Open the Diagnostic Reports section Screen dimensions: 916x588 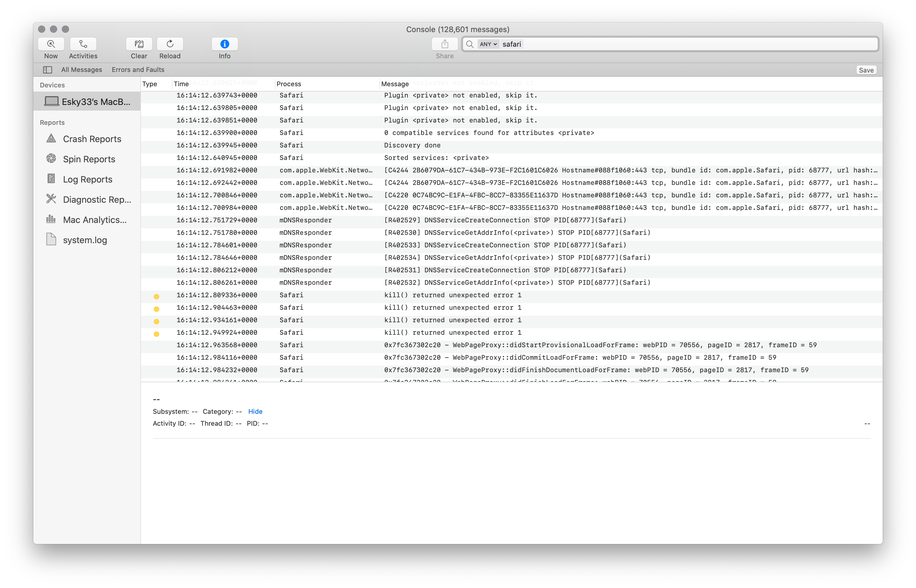click(97, 200)
